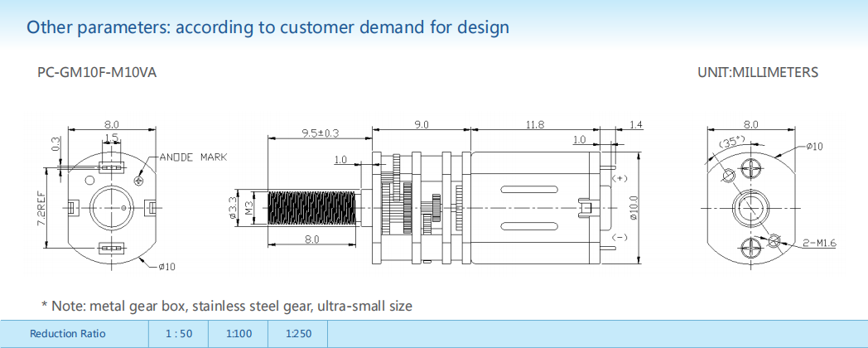Click the UNIT:MILLIMETERS label
Screen dimensions: 868x348
coord(758,73)
